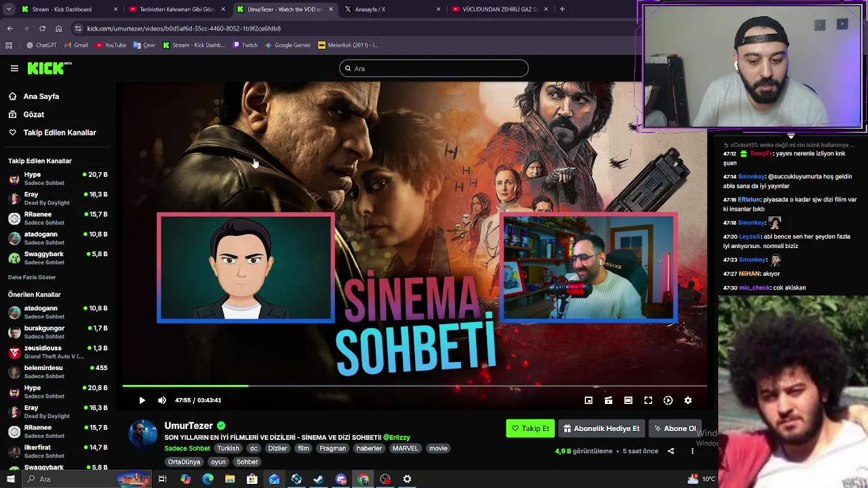Image resolution: width=868 pixels, height=488 pixels.
Task: Expand Daha Fazla Göster in followed channels
Action: 32,277
